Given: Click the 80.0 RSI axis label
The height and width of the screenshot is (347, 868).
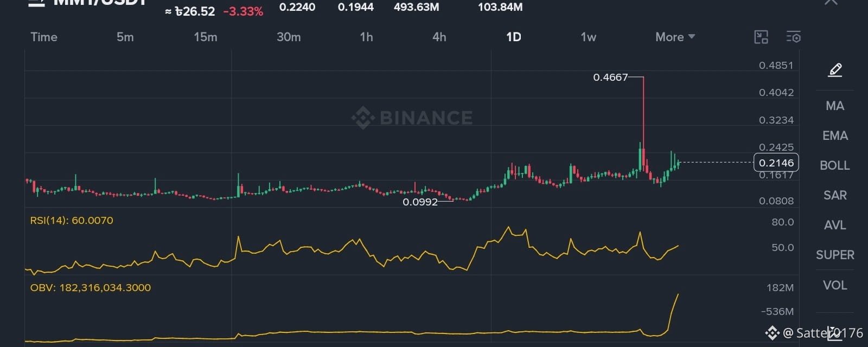Looking at the screenshot, I should click(782, 222).
